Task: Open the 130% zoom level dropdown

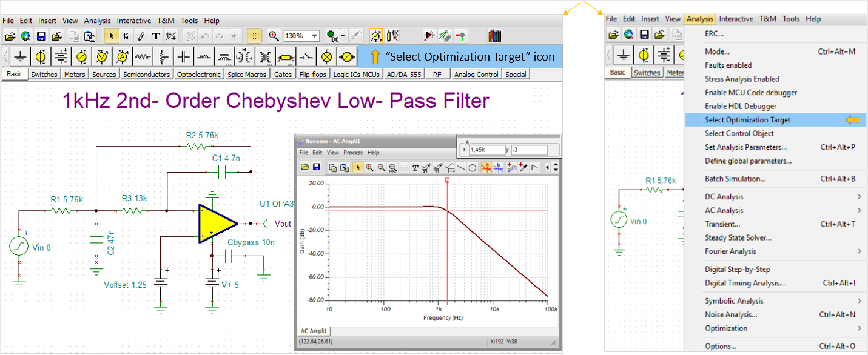Action: (314, 36)
